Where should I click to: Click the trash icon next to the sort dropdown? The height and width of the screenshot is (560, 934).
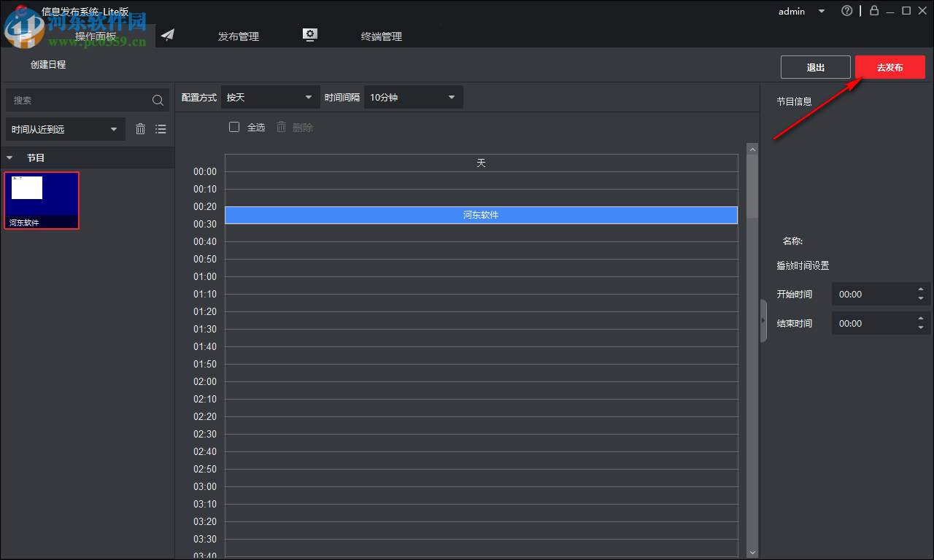click(140, 128)
